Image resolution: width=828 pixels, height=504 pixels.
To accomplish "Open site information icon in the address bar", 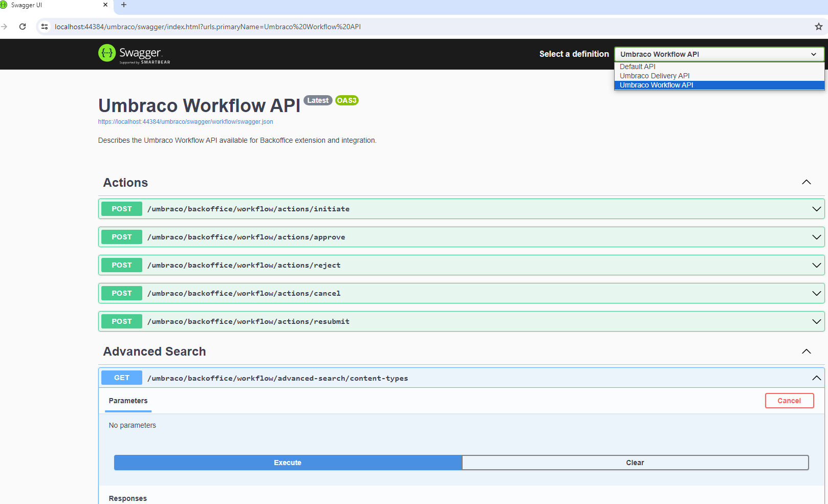I will pyautogui.click(x=45, y=27).
